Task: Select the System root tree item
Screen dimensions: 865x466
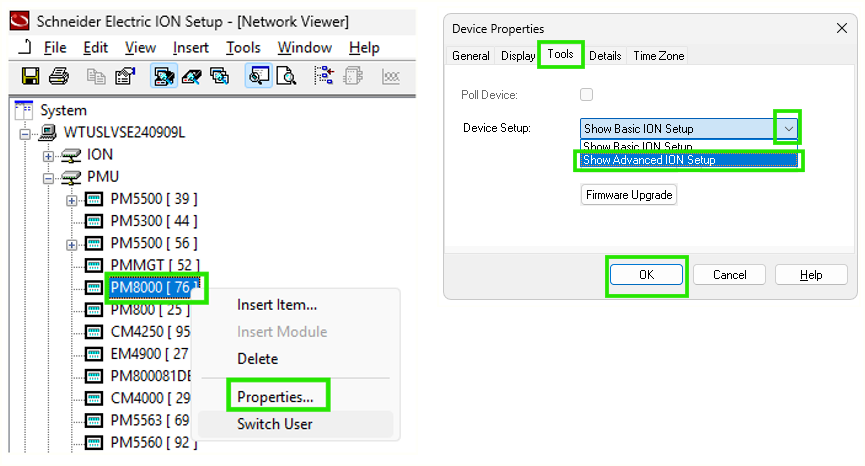Action: click(x=63, y=110)
